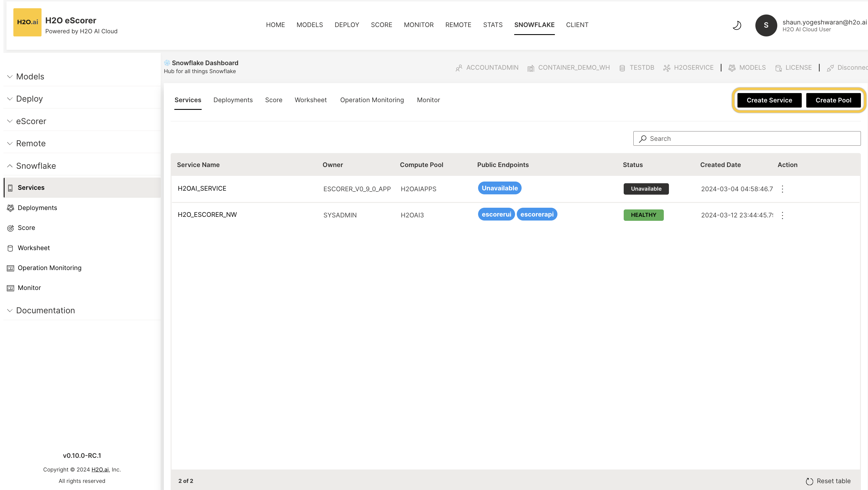This screenshot has height=490, width=868.
Task: Open the Score sidebar icon
Action: pos(11,228)
